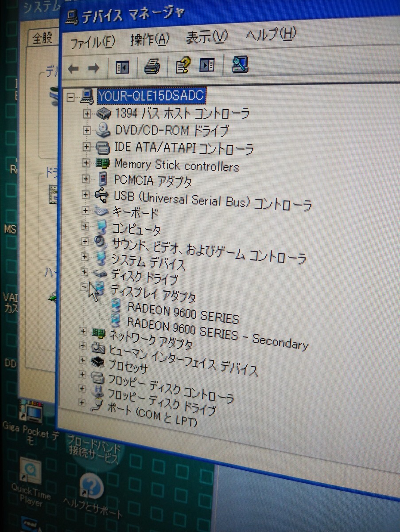Expand the フロッピー ディスク コントローラ node

(82, 375)
